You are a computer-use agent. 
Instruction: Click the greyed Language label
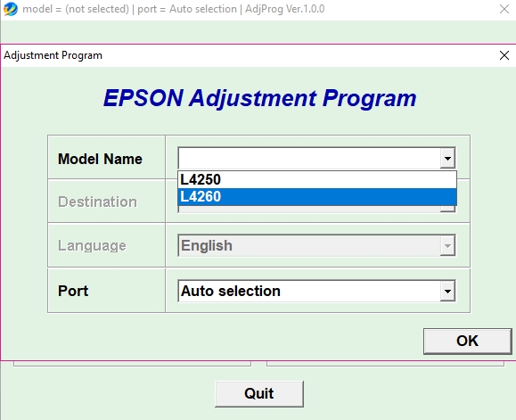[92, 246]
